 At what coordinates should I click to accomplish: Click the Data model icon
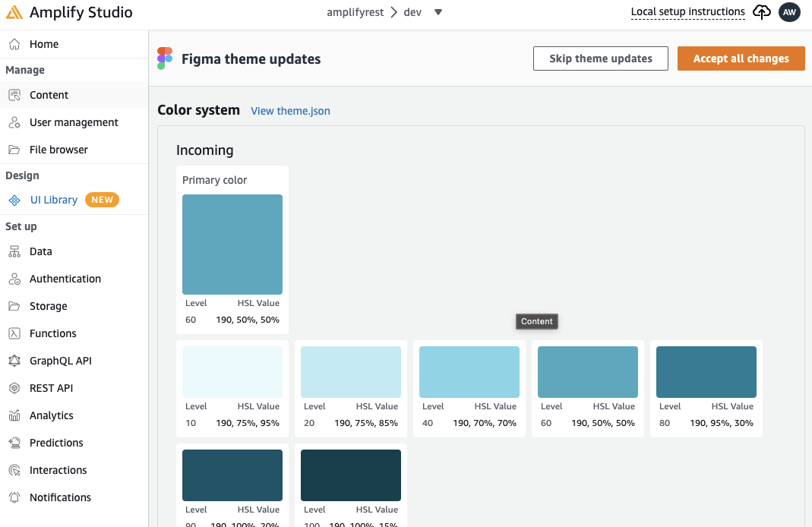point(14,251)
